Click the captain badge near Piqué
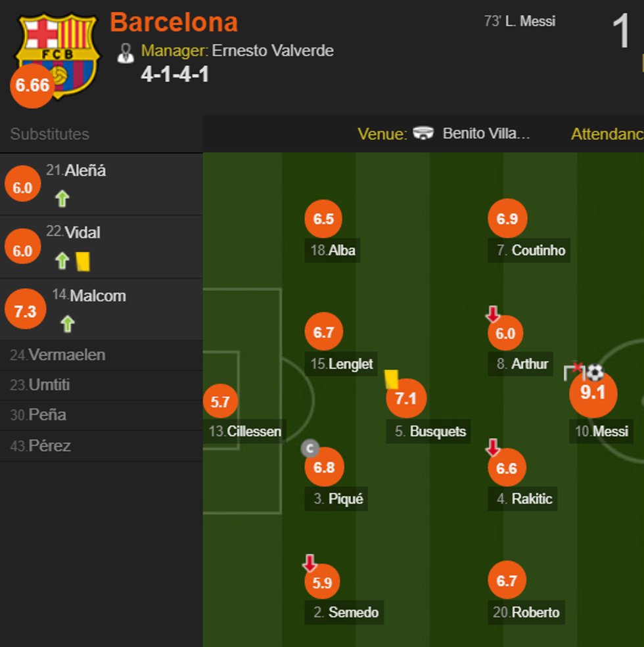The image size is (644, 647). coord(310,449)
